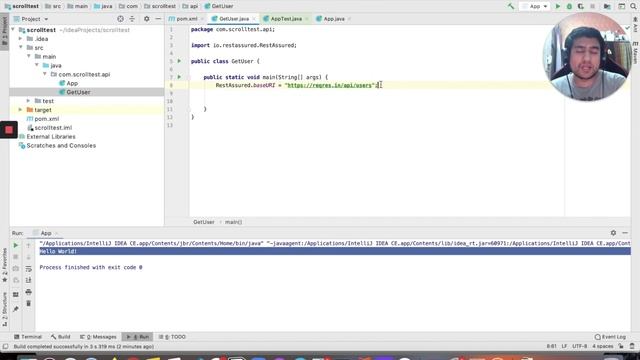Image resolution: width=640 pixels, height=360 pixels.
Task: Collapse the com.scrolltest.api package
Action: (x=45, y=74)
